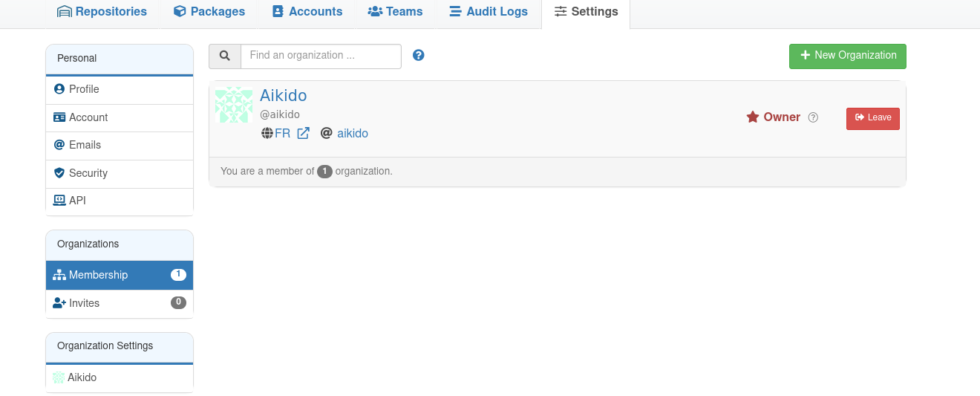
Task: Open the Aikido organization title link
Action: [283, 95]
